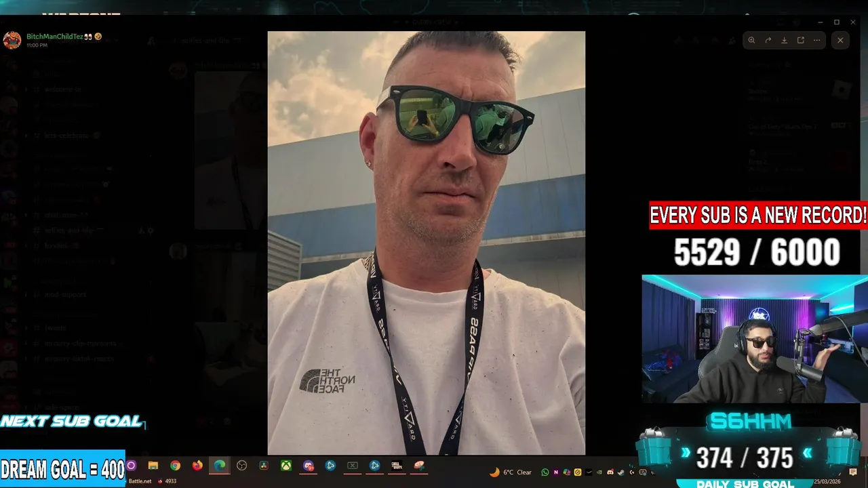Download the image via the download icon
The width and height of the screenshot is (868, 488).
[784, 40]
